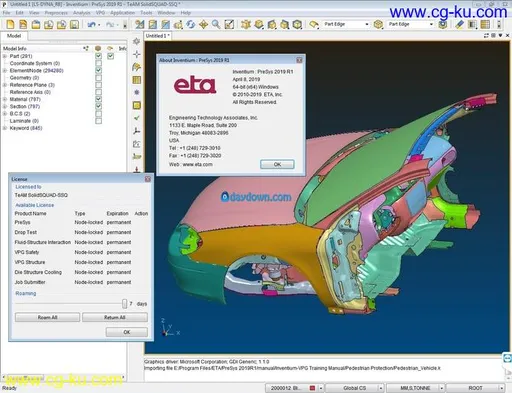Click the fit-to-window icon beside the magnifier
Viewport: 512px width, 393px height.
tap(229, 24)
